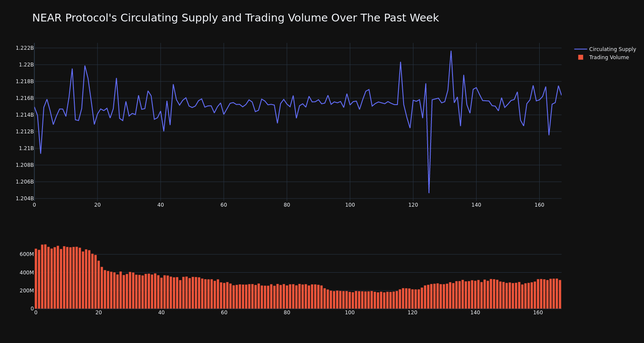The width and height of the screenshot is (644, 343).
Task: Click the 600M volume axis label
Action: point(27,254)
